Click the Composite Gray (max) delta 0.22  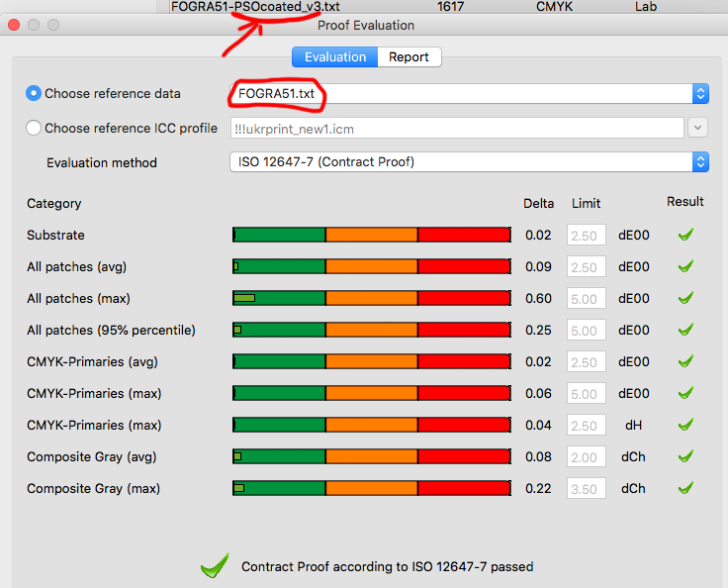pos(538,489)
